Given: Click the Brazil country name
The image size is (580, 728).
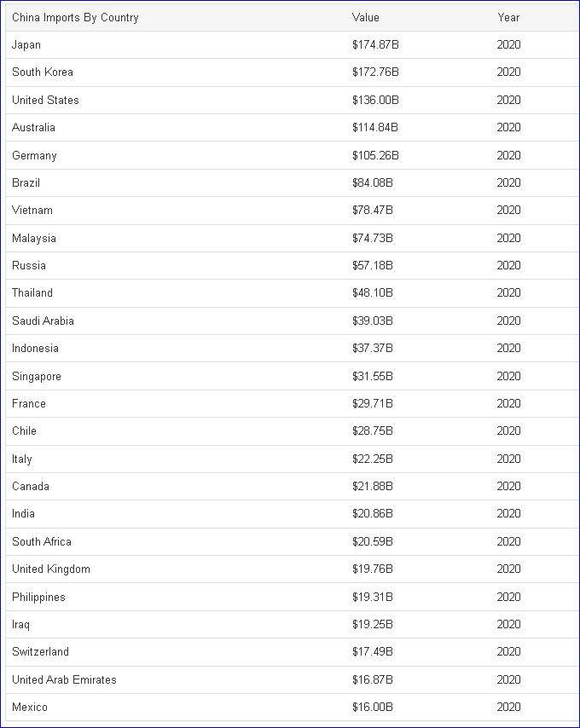Looking at the screenshot, I should coord(26,182).
